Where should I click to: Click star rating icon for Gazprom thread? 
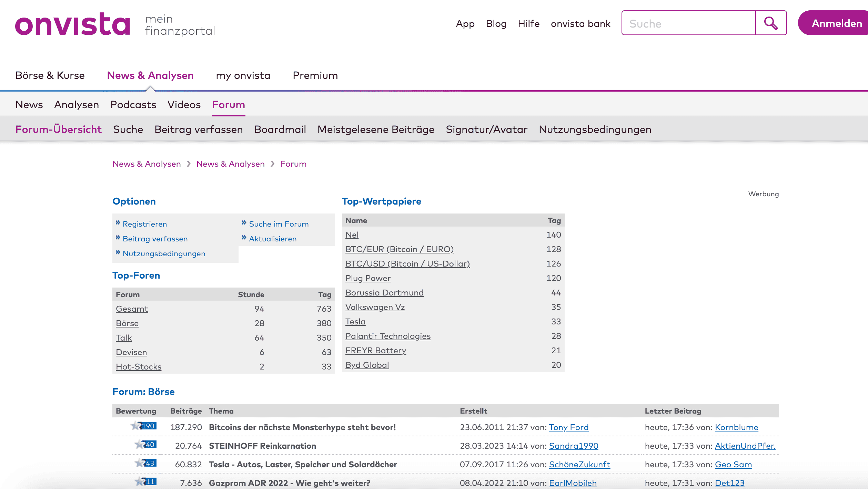coord(140,481)
